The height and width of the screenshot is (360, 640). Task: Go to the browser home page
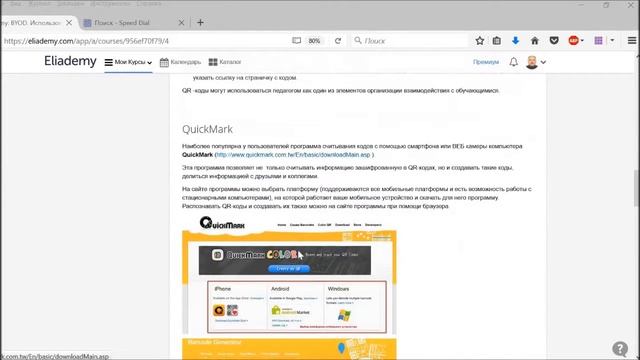pos(535,40)
